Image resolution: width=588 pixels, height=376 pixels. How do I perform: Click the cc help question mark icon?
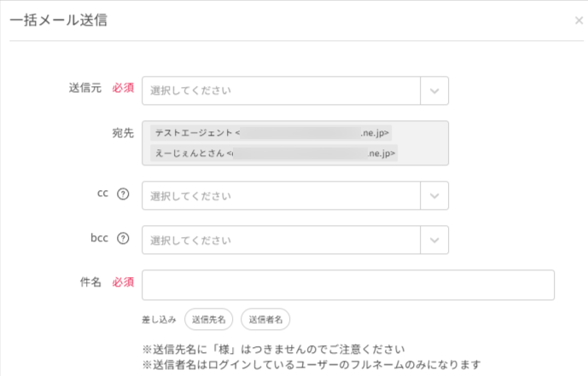click(x=123, y=194)
